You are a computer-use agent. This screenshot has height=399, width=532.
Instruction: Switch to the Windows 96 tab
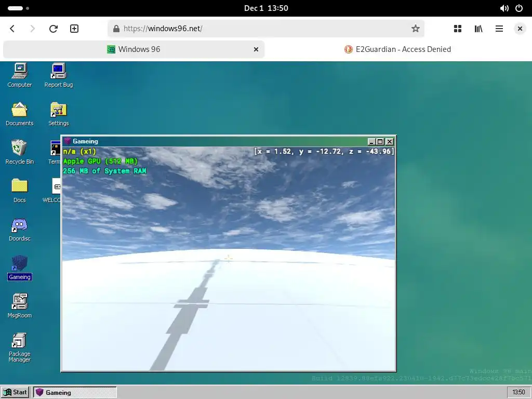(134, 49)
